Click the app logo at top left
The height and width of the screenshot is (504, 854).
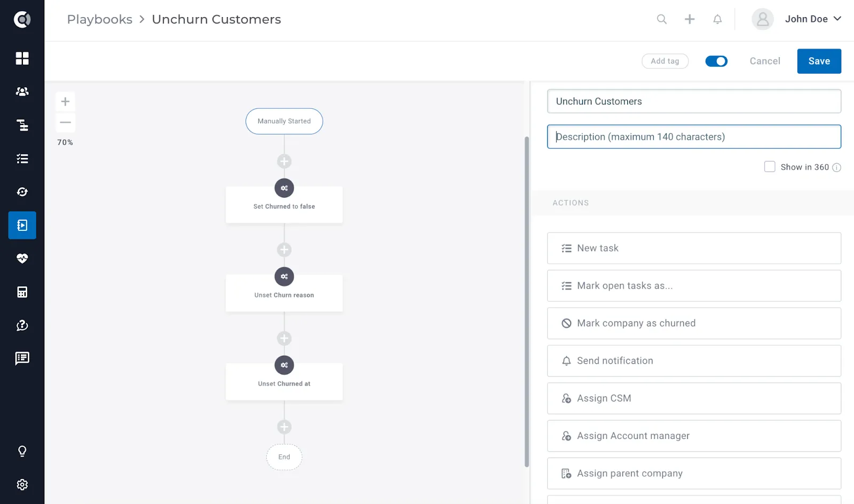[x=22, y=20]
